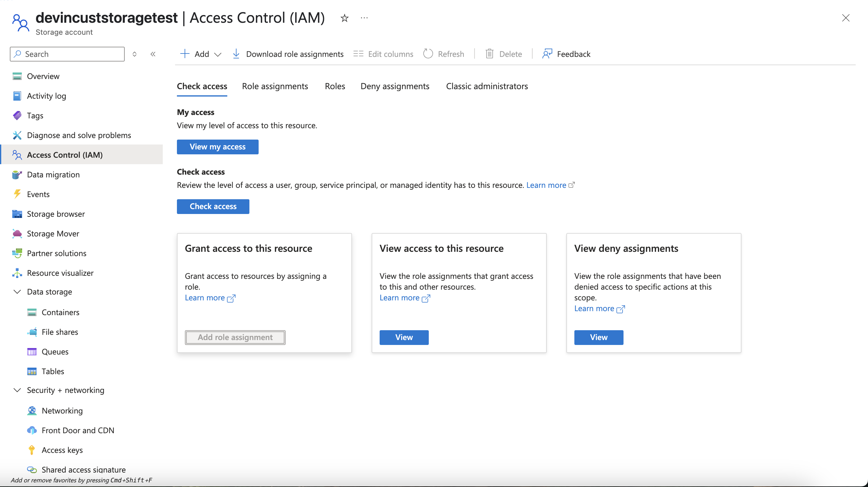Screen dimensions: 868x487
Task: Collapse the sidebar with double chevron icon
Action: [x=153, y=54]
